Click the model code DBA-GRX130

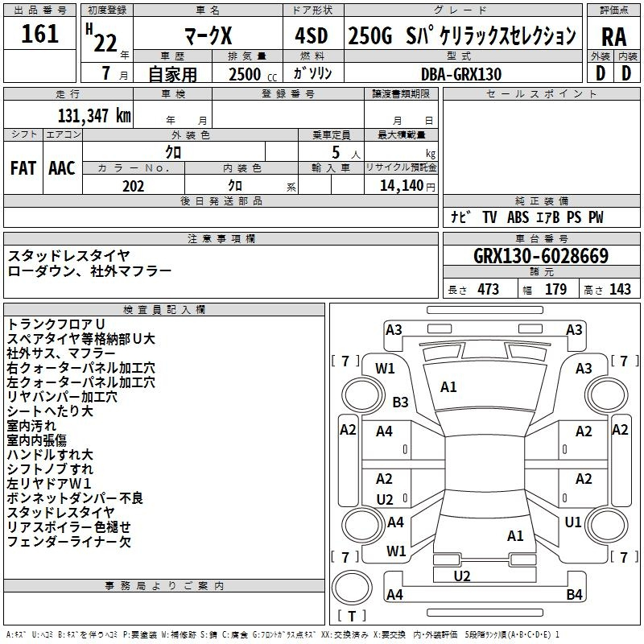[460, 74]
